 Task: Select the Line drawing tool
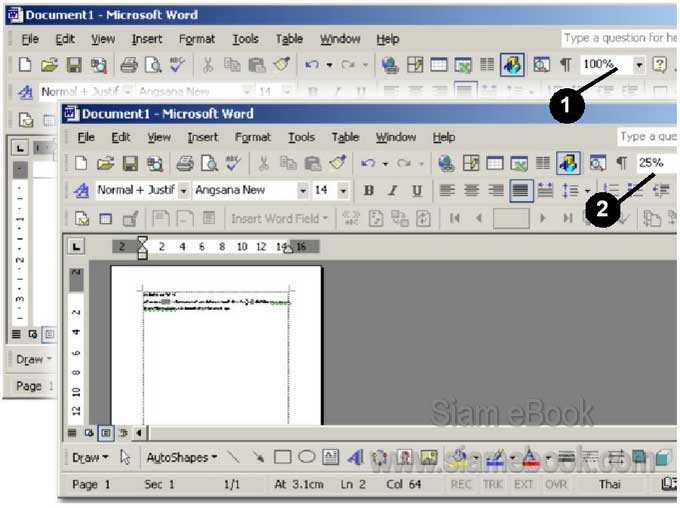coord(233,457)
